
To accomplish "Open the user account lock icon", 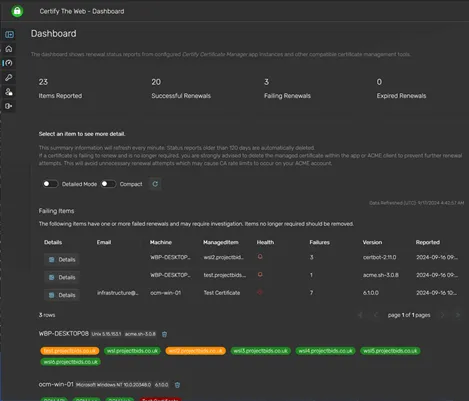I will (9, 92).
